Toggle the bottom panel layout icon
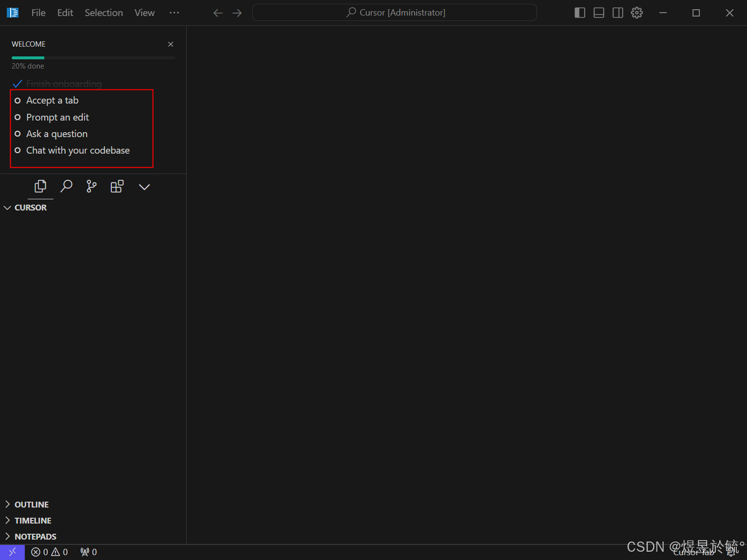This screenshot has width=747, height=560. (x=599, y=13)
